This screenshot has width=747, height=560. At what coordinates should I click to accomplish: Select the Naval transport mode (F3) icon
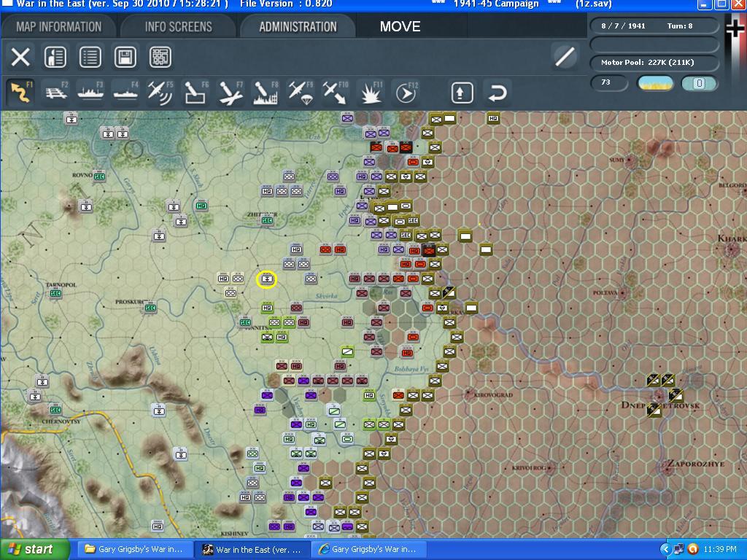(90, 92)
